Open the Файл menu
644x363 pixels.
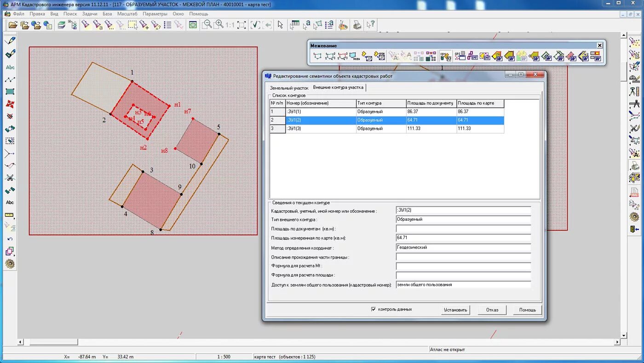click(x=18, y=14)
